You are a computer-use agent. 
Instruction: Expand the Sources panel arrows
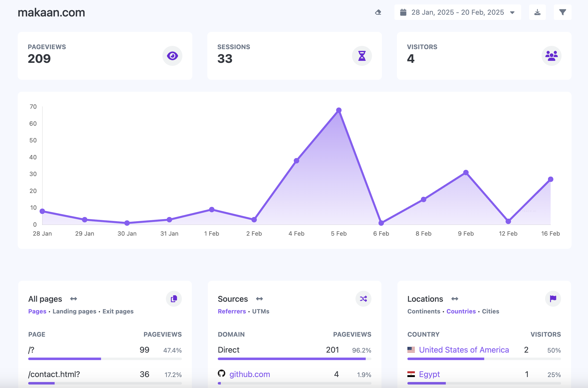259,299
